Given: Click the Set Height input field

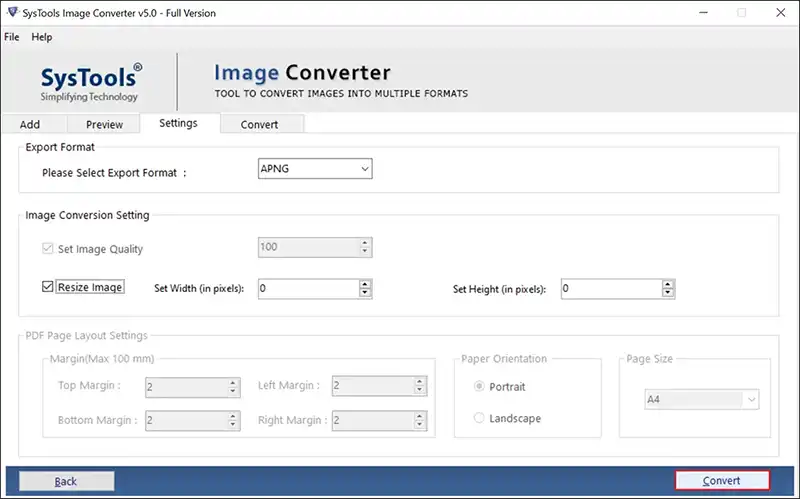Looking at the screenshot, I should click(611, 289).
